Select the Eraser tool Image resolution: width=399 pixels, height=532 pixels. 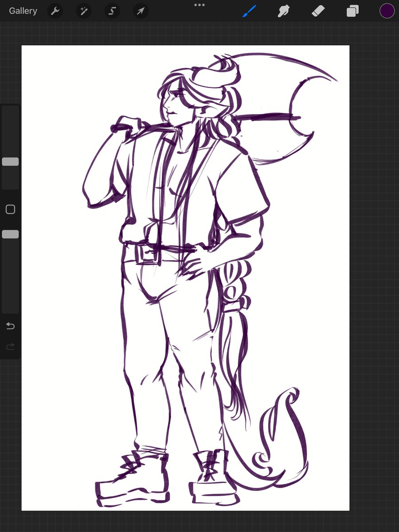tap(318, 11)
